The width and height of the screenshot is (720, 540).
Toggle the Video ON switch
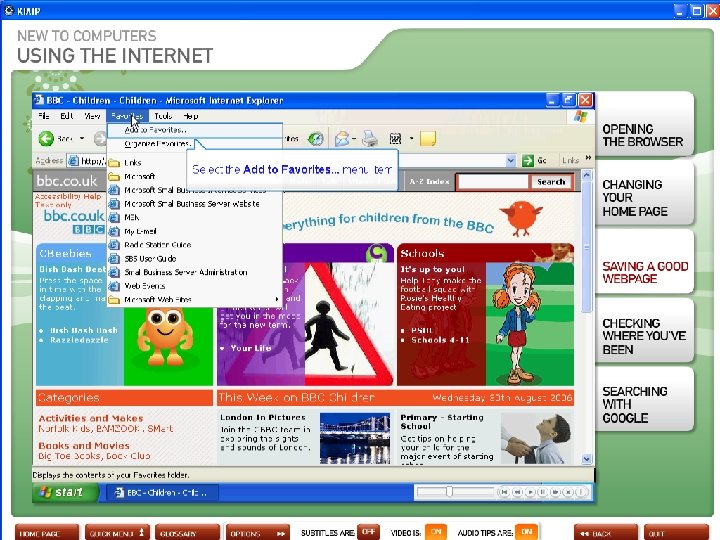[x=435, y=532]
